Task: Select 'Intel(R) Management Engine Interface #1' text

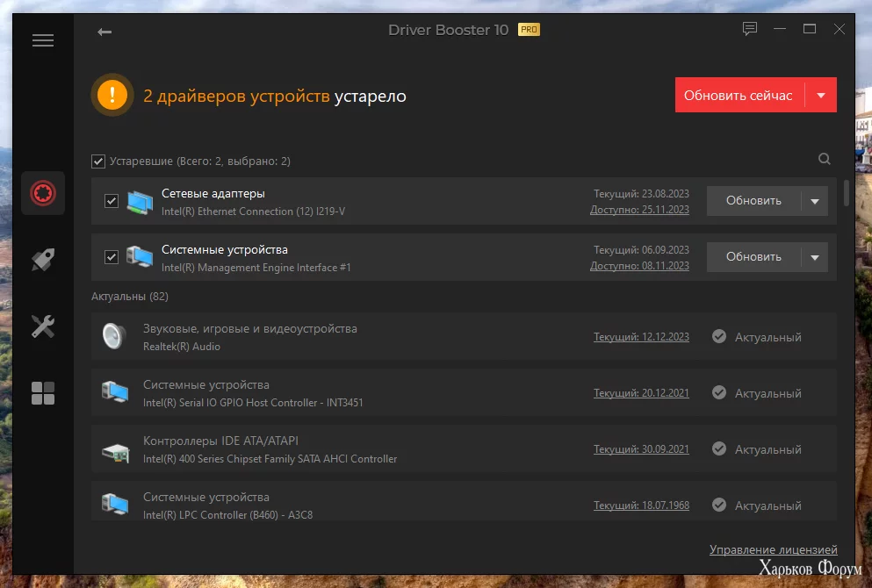Action: tap(256, 268)
